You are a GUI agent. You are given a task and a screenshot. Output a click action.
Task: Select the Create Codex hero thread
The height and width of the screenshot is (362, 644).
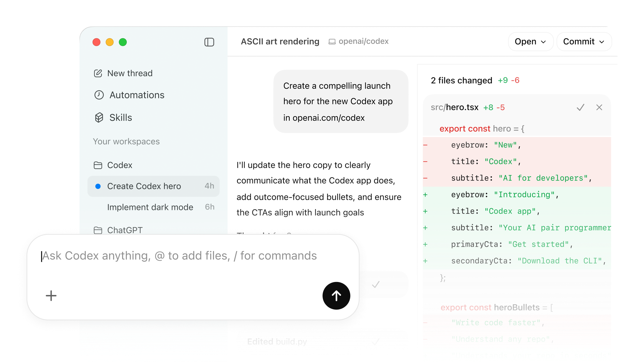pos(144,186)
